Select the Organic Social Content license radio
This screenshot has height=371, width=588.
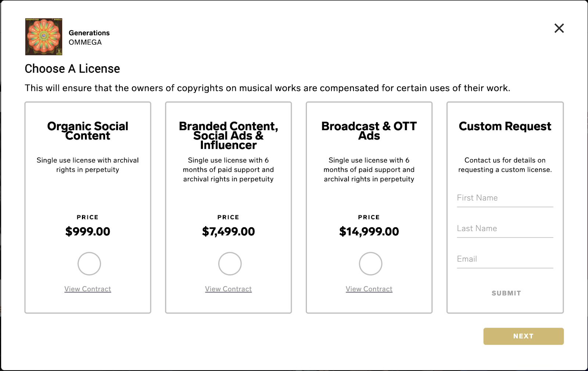tap(89, 264)
